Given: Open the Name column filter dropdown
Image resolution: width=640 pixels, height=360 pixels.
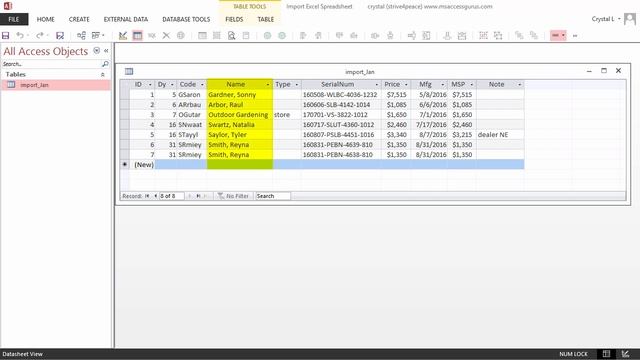Looking at the screenshot, I should (x=268, y=84).
